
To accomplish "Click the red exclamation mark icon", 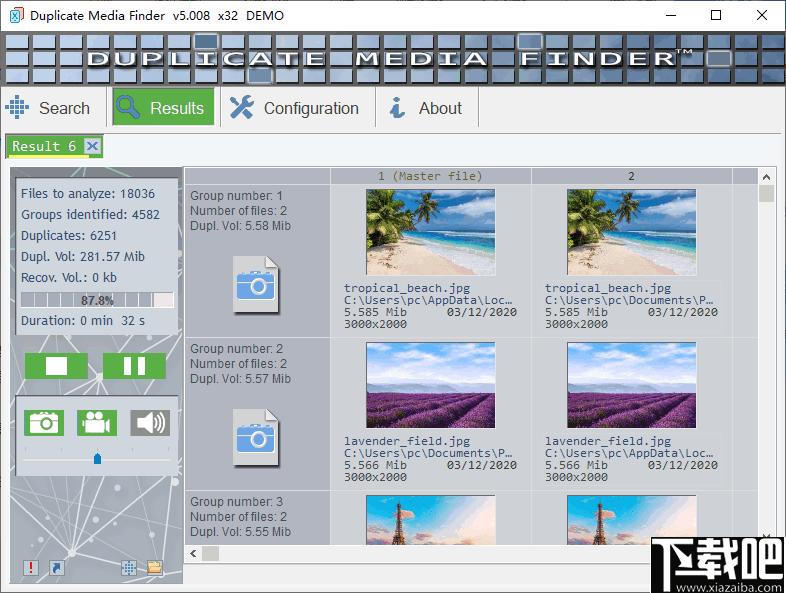I will coord(31,567).
